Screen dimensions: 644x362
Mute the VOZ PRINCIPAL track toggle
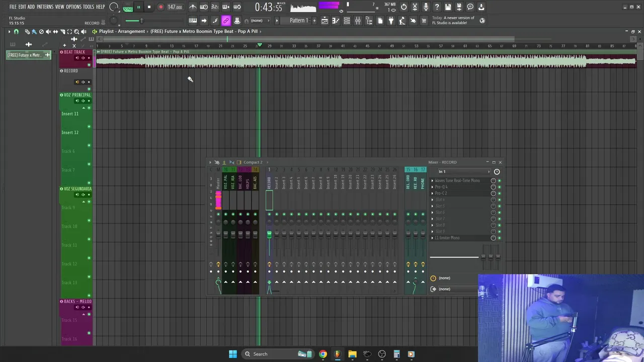pyautogui.click(x=89, y=108)
